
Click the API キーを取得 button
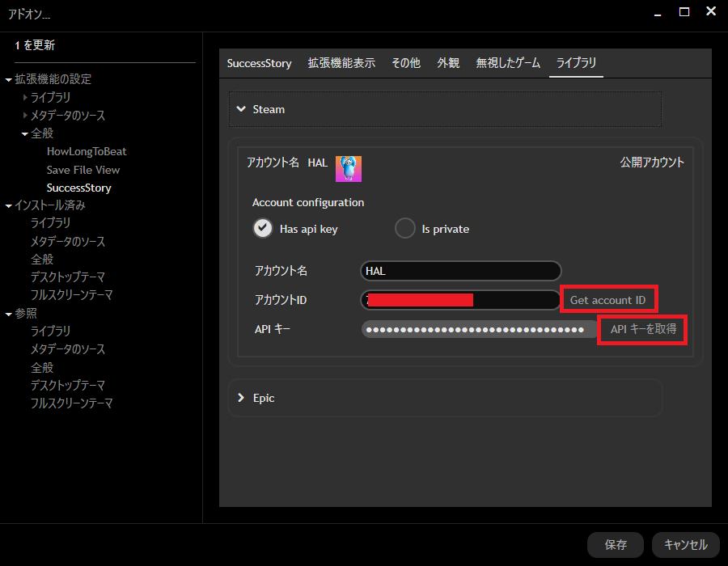643,329
